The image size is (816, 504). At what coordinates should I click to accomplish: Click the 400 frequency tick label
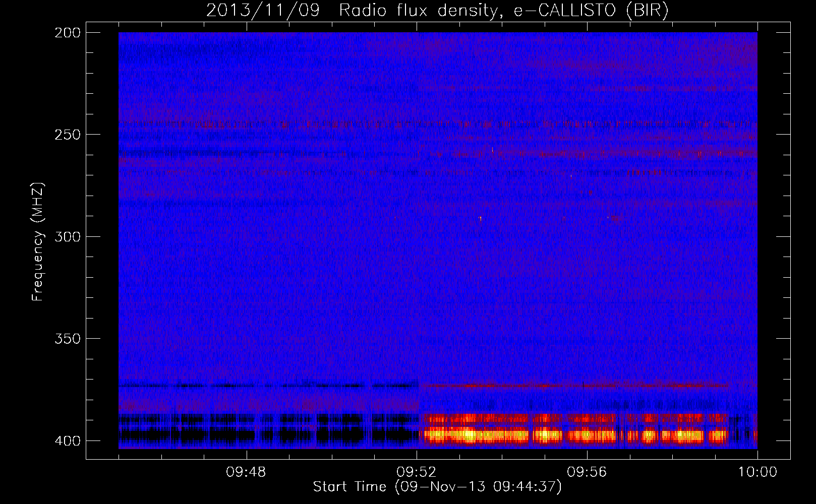click(x=68, y=440)
